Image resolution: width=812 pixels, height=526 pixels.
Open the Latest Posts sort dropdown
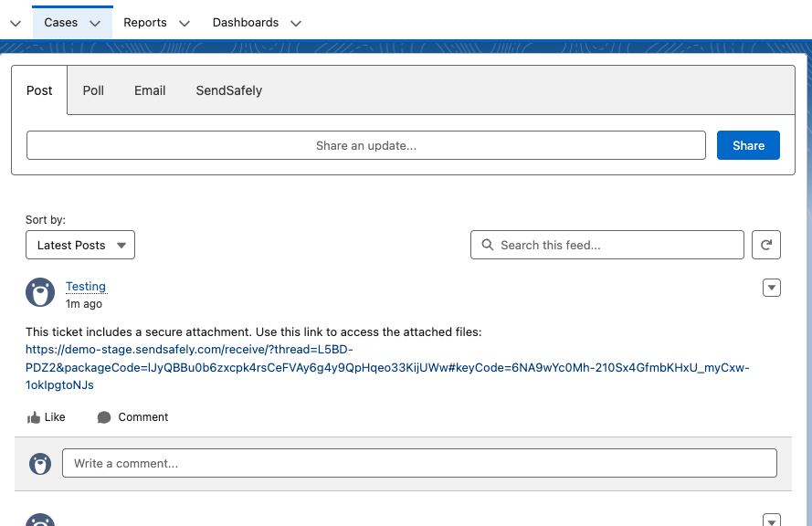click(80, 245)
